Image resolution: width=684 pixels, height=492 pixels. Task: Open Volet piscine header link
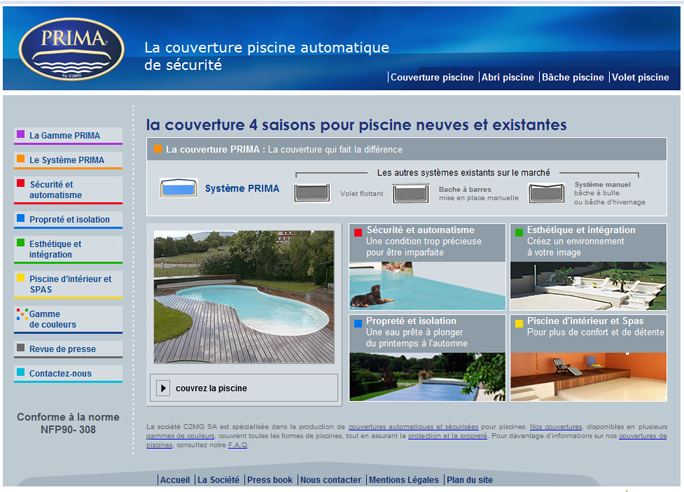(640, 77)
